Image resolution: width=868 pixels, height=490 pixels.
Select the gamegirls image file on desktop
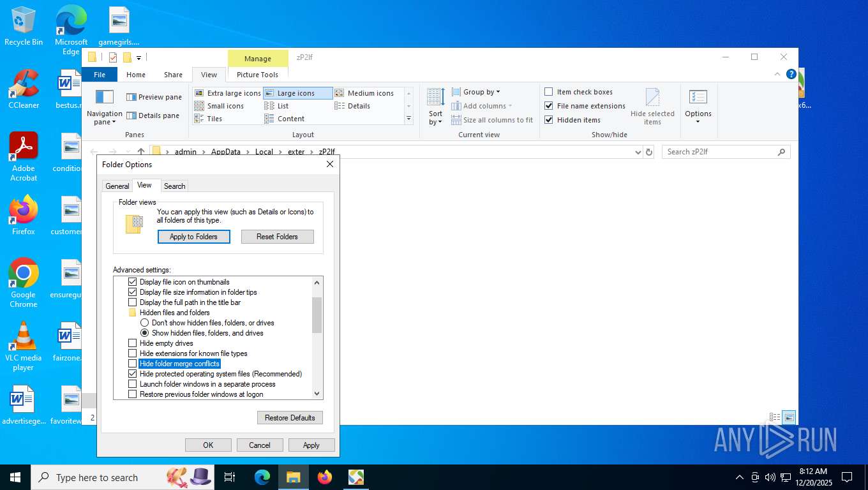click(x=119, y=26)
